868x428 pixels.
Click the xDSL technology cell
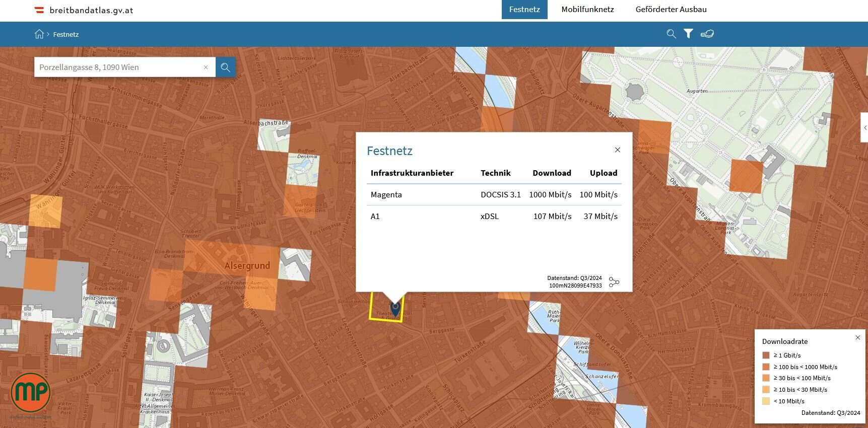pos(490,216)
